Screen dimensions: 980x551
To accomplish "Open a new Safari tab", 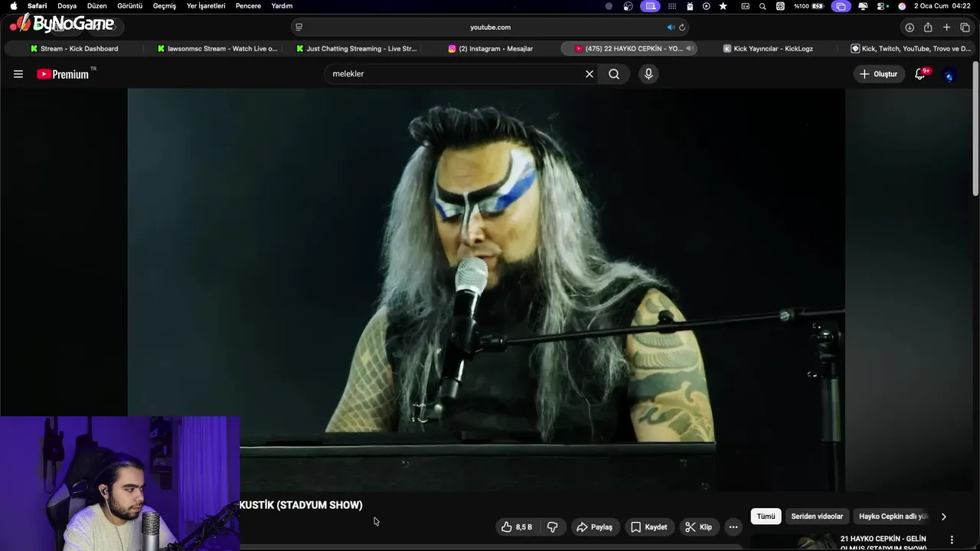I will [x=946, y=28].
